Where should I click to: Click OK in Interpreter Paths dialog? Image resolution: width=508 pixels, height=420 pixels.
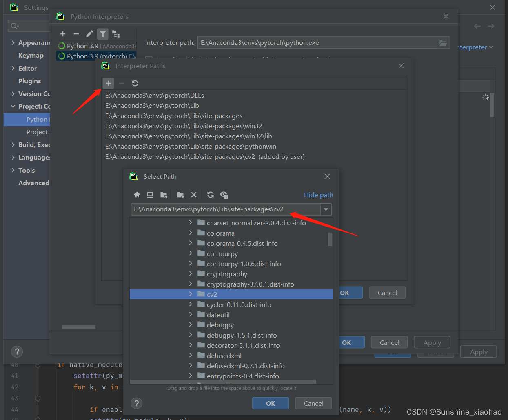(x=350, y=293)
